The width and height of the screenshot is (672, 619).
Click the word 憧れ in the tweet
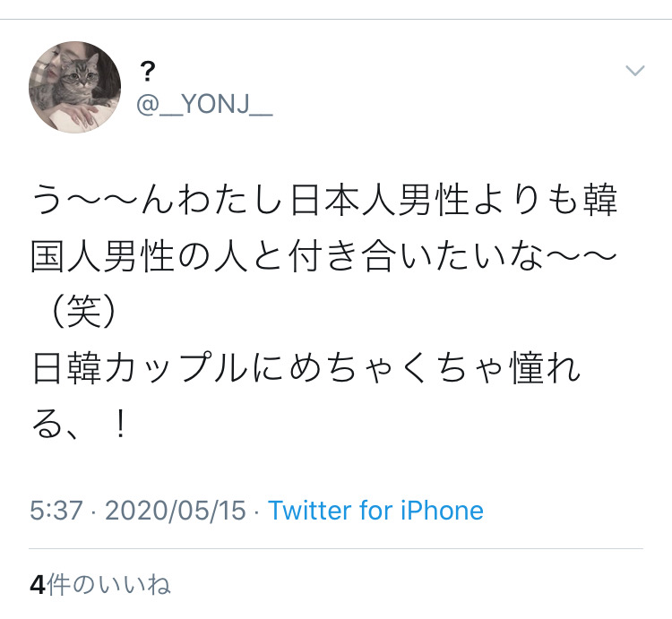[545, 368]
